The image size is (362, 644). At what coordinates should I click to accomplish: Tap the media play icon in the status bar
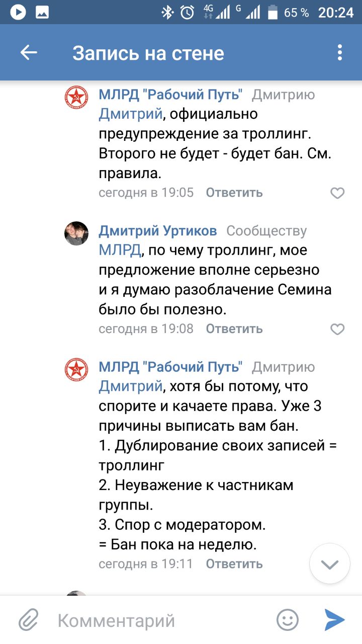[x=18, y=13]
